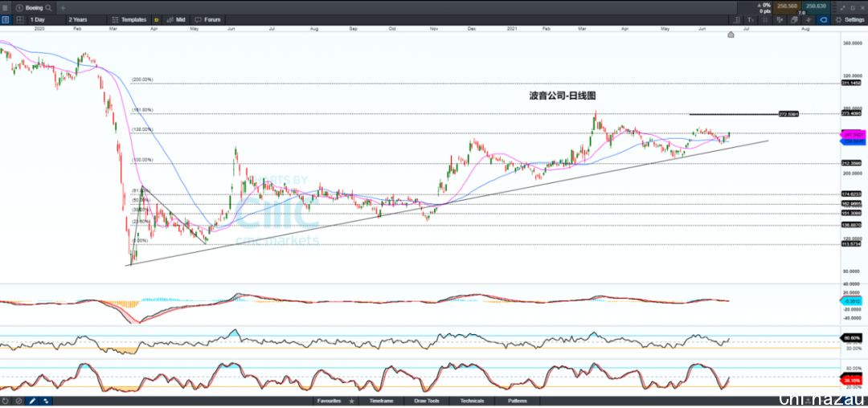Click the search magnifier beside Boeing

click(x=48, y=8)
